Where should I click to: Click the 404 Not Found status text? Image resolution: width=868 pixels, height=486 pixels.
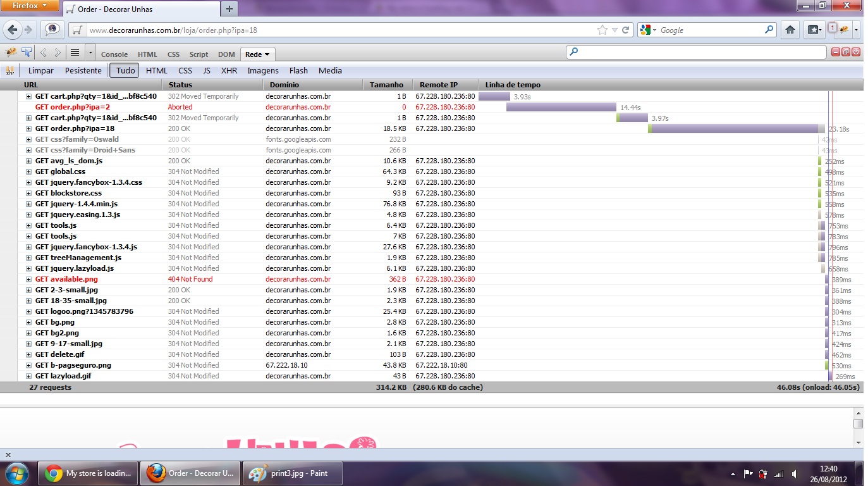[190, 279]
